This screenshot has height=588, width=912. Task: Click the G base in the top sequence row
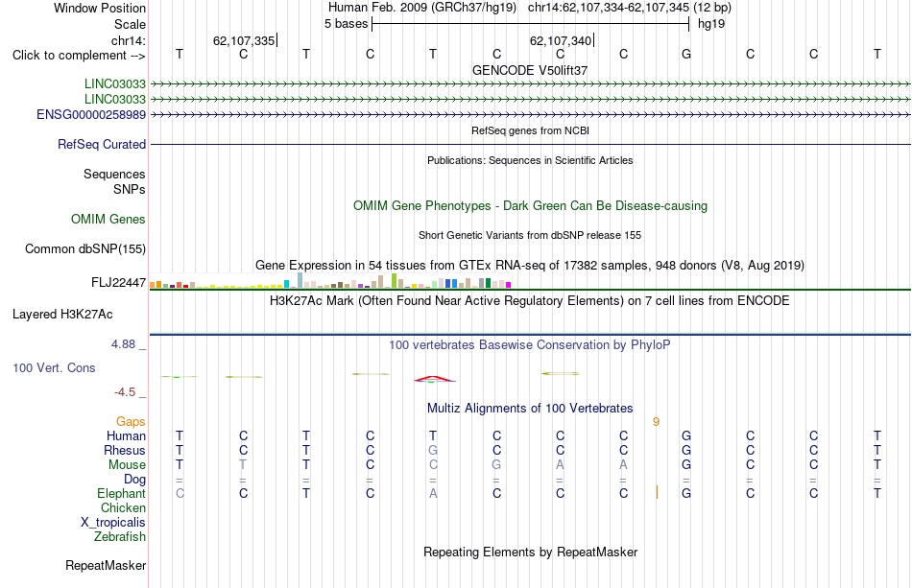(x=686, y=54)
